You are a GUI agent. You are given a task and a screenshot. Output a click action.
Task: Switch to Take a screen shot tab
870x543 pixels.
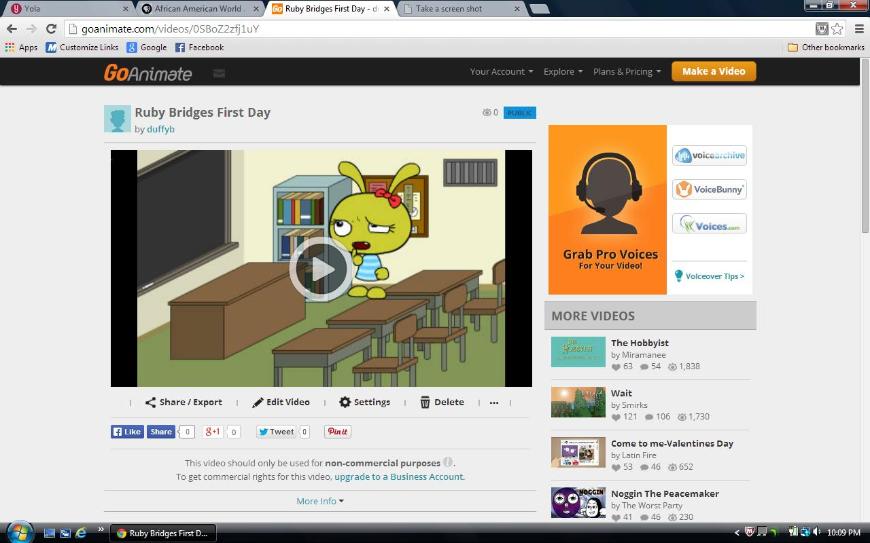(x=461, y=9)
